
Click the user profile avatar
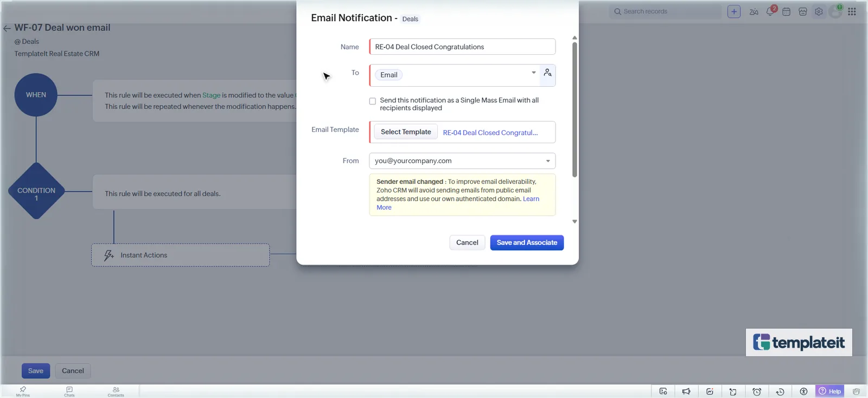(836, 11)
